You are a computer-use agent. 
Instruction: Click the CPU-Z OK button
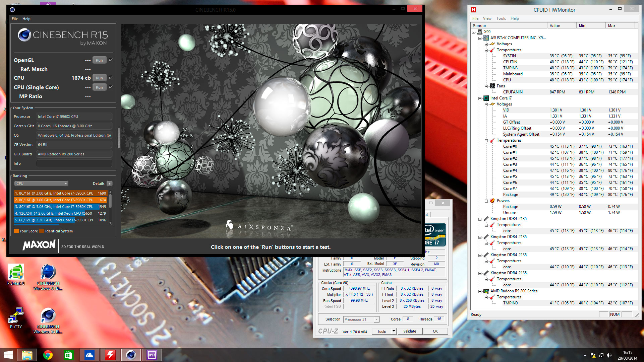(435, 331)
